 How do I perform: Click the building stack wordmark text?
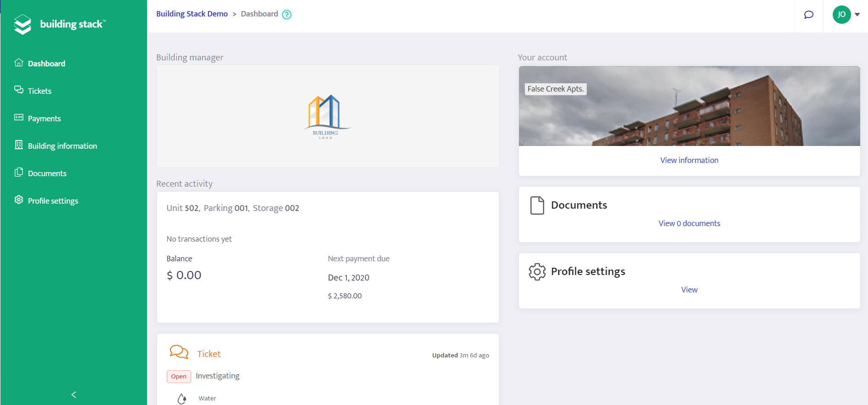point(73,24)
